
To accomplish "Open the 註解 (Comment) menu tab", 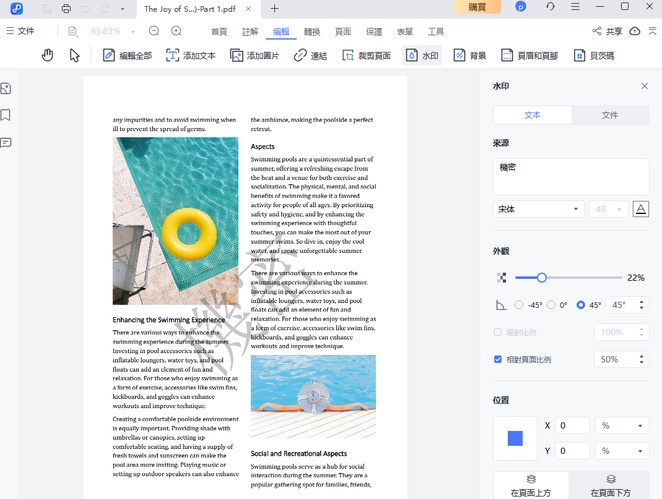I will click(250, 31).
